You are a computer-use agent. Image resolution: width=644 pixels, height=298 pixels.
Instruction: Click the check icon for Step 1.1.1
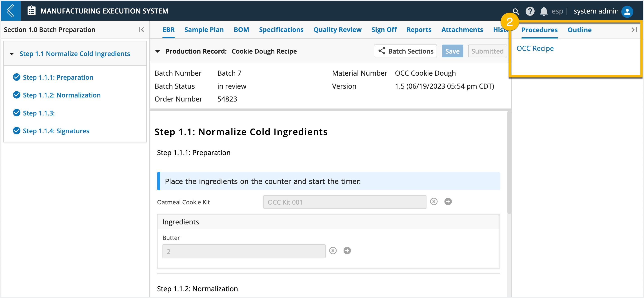pos(16,77)
